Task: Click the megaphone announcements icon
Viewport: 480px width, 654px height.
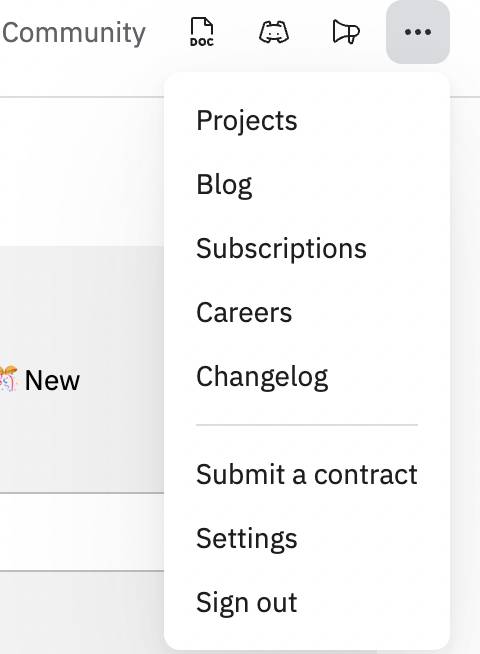Action: tap(346, 32)
